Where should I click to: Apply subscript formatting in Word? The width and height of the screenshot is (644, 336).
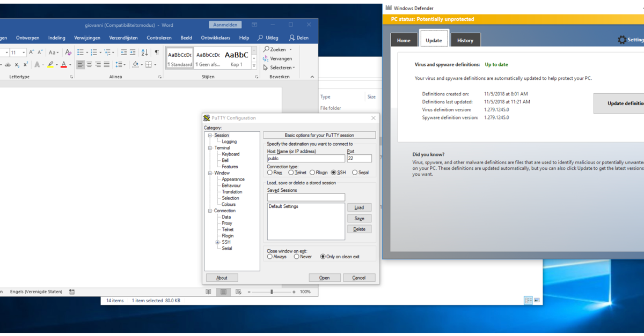[x=17, y=65]
